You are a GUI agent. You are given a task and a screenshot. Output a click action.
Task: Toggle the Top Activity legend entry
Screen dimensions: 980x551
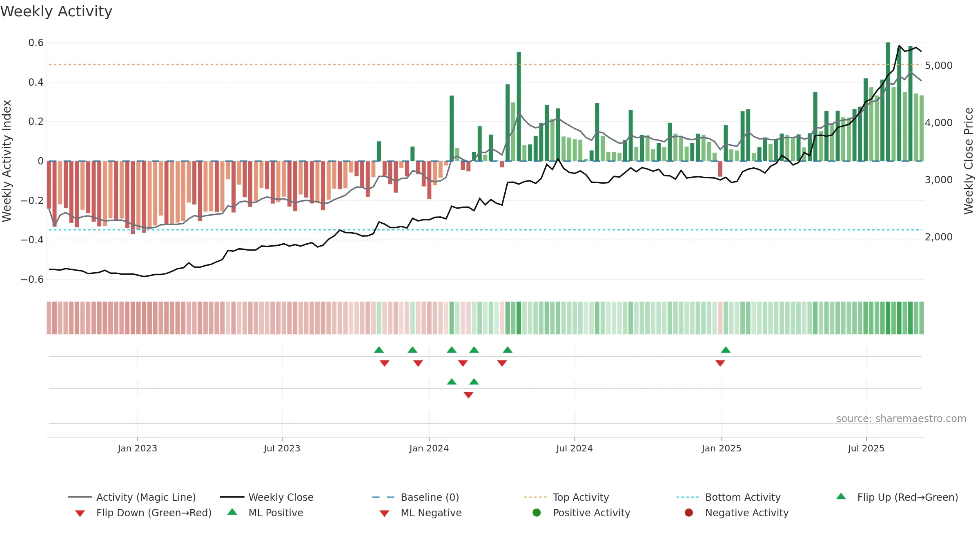567,497
